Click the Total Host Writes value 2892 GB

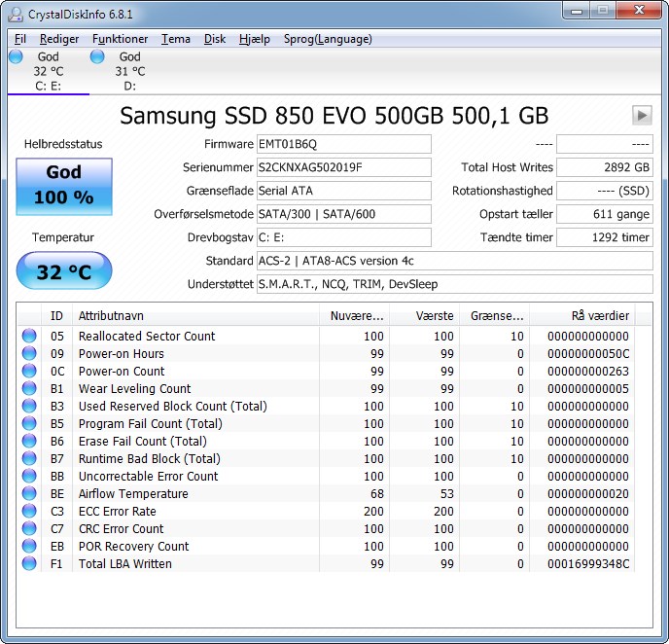605,167
